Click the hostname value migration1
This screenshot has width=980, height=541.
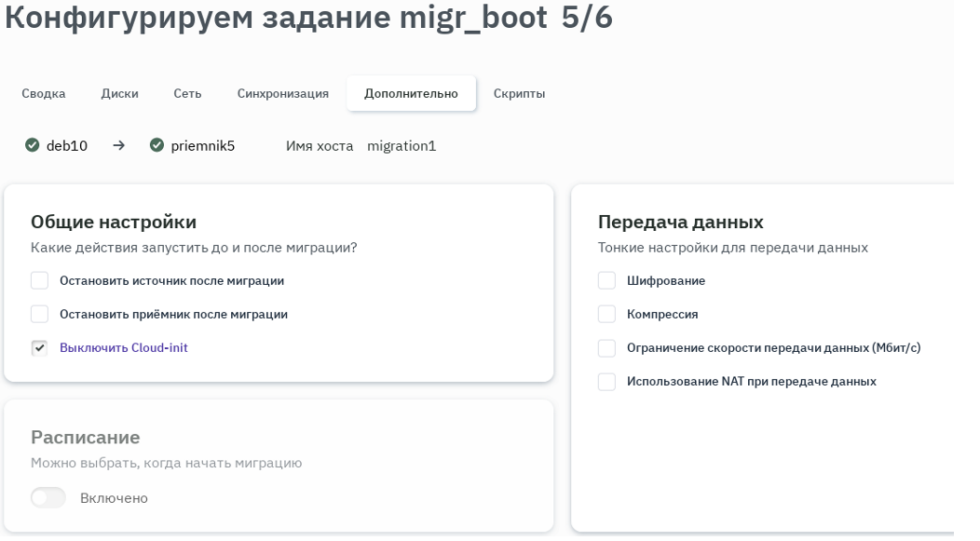point(401,145)
